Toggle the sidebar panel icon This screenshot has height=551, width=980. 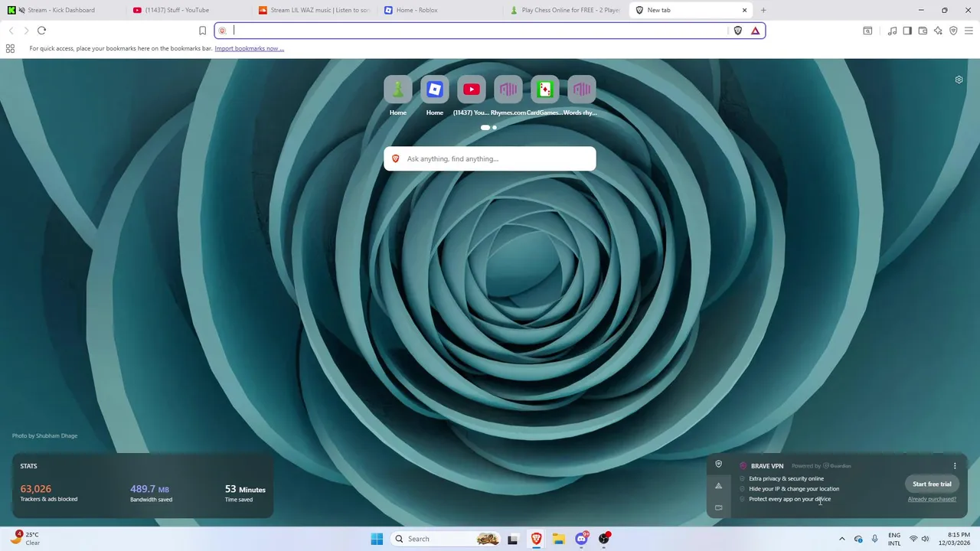(907, 31)
